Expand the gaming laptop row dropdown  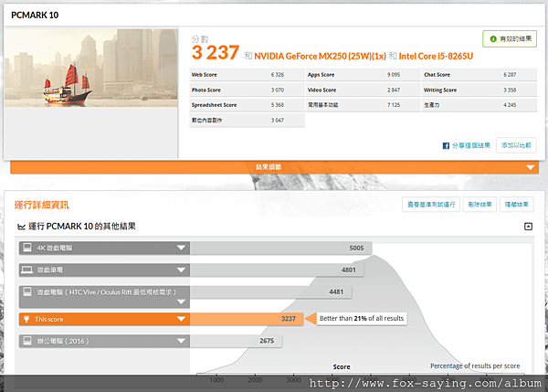[x=181, y=270]
